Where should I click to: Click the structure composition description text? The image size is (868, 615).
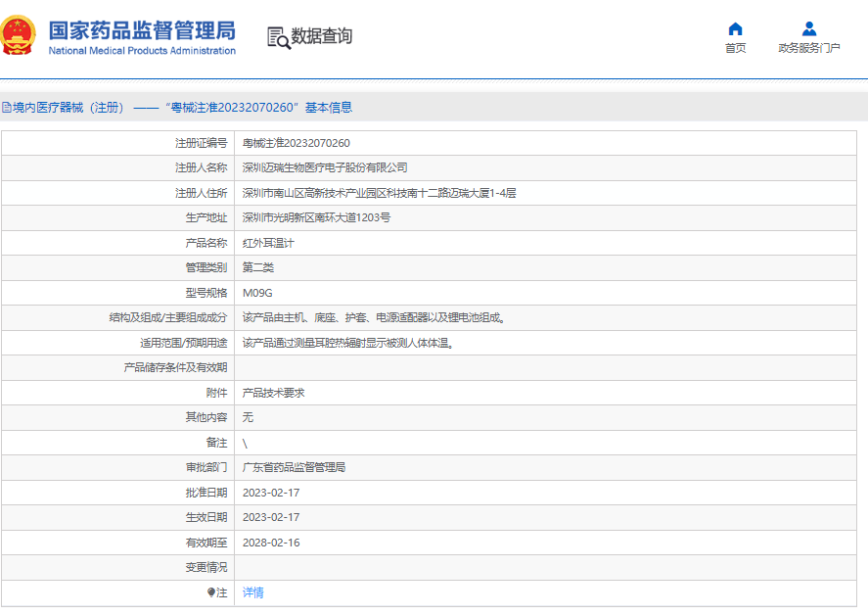[374, 317]
